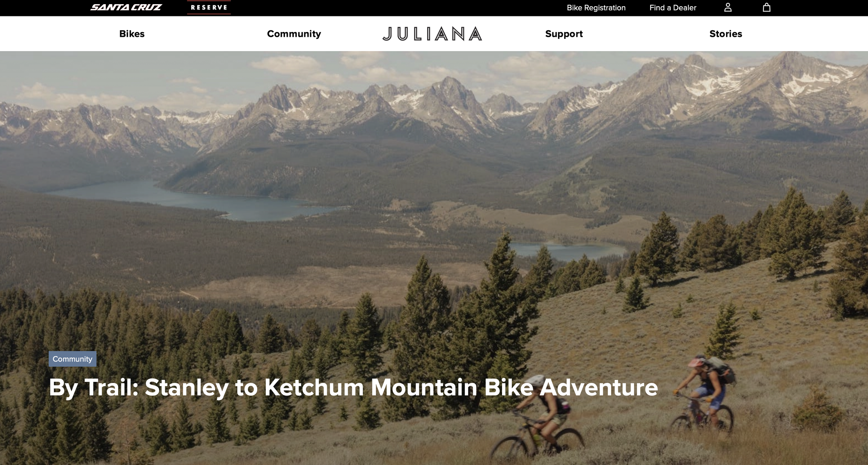Image resolution: width=868 pixels, height=465 pixels.
Task: Click the Reserve brand logo
Action: point(209,7)
